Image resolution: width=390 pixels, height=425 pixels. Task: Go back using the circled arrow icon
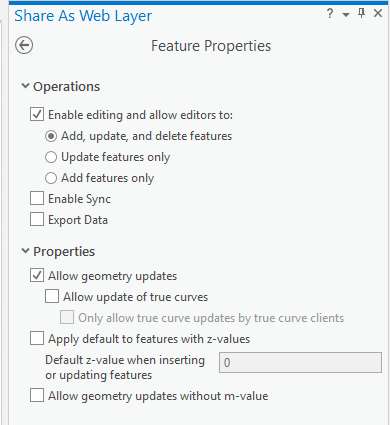24,45
